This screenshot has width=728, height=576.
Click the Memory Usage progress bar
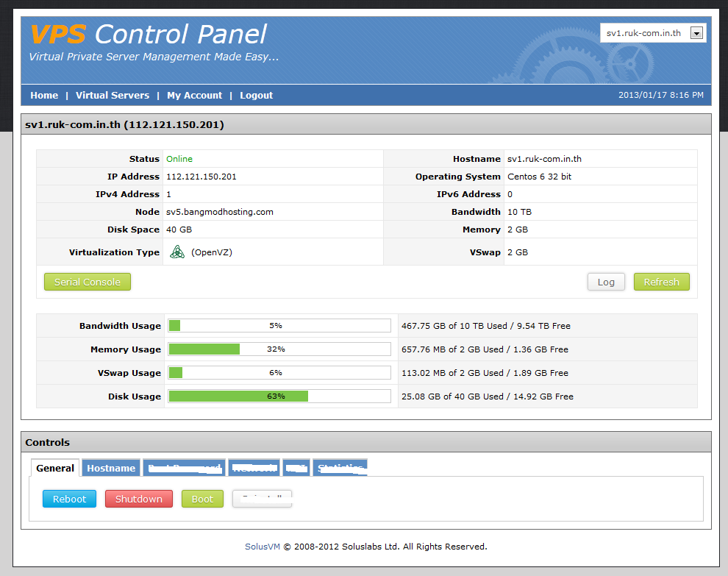pos(279,349)
